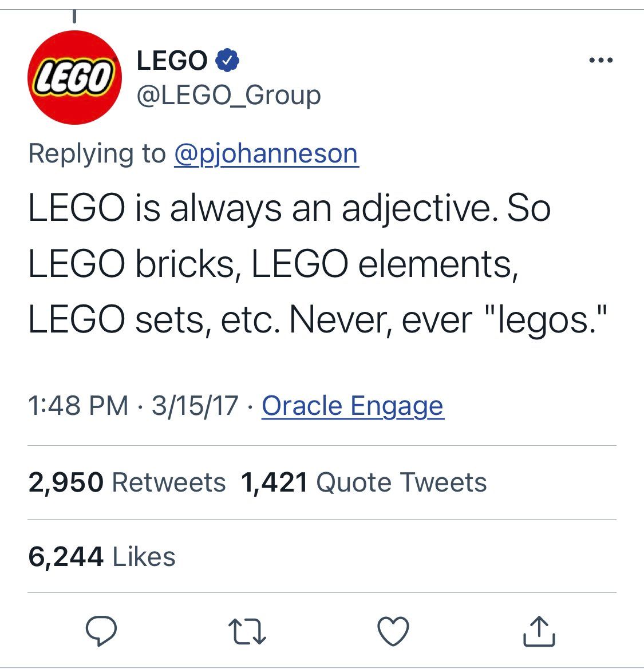Viewport: 644px width, 669px height.
Task: Click the 3/15/17 tweet date
Action: 195,406
